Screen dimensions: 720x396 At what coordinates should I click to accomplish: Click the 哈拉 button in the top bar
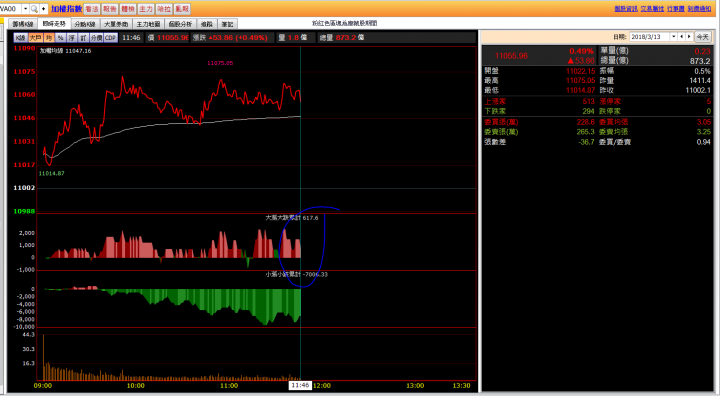pos(164,9)
